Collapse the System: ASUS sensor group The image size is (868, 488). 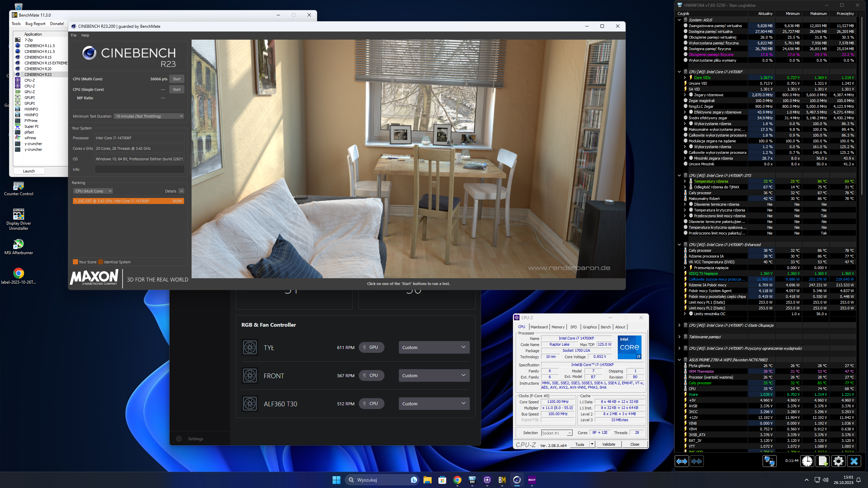tap(679, 20)
